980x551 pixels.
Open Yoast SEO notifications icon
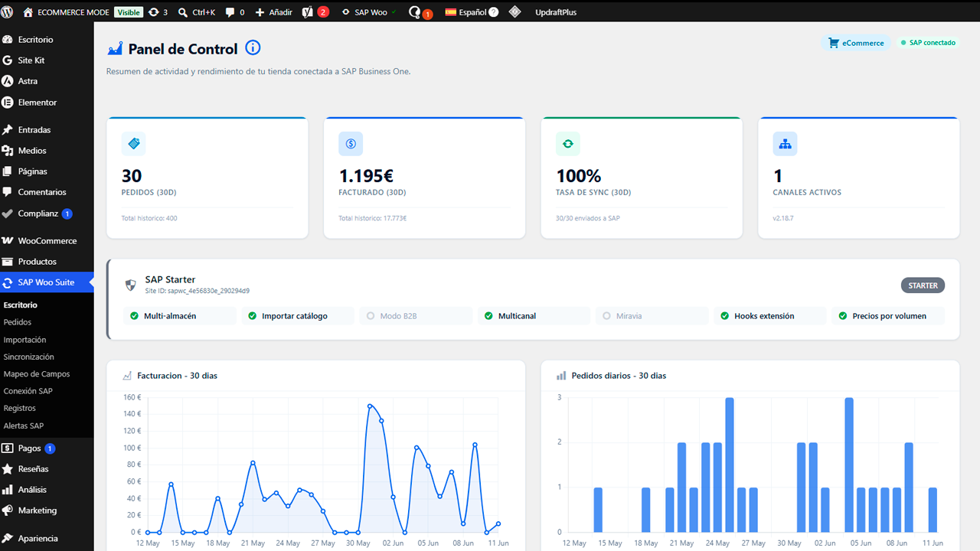pyautogui.click(x=315, y=12)
